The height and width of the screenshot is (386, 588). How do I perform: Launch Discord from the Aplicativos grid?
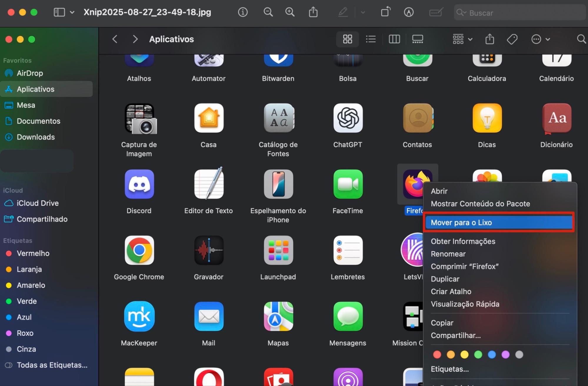click(x=139, y=184)
